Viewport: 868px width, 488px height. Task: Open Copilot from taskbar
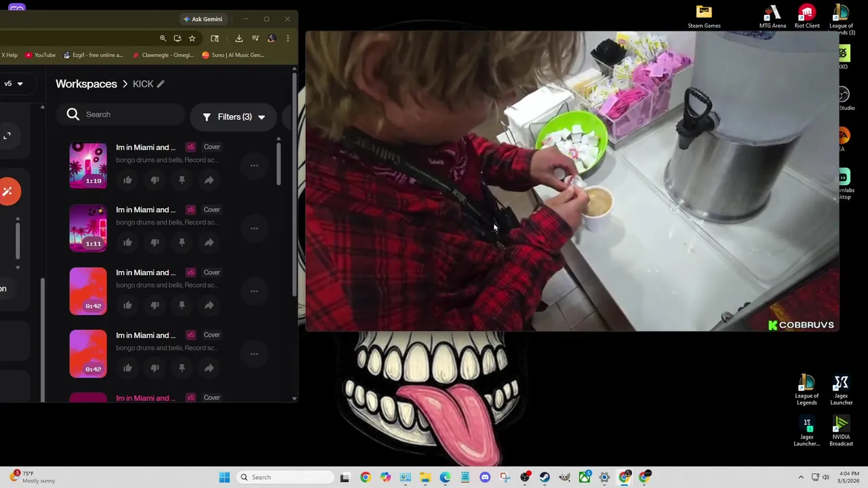pyautogui.click(x=385, y=477)
